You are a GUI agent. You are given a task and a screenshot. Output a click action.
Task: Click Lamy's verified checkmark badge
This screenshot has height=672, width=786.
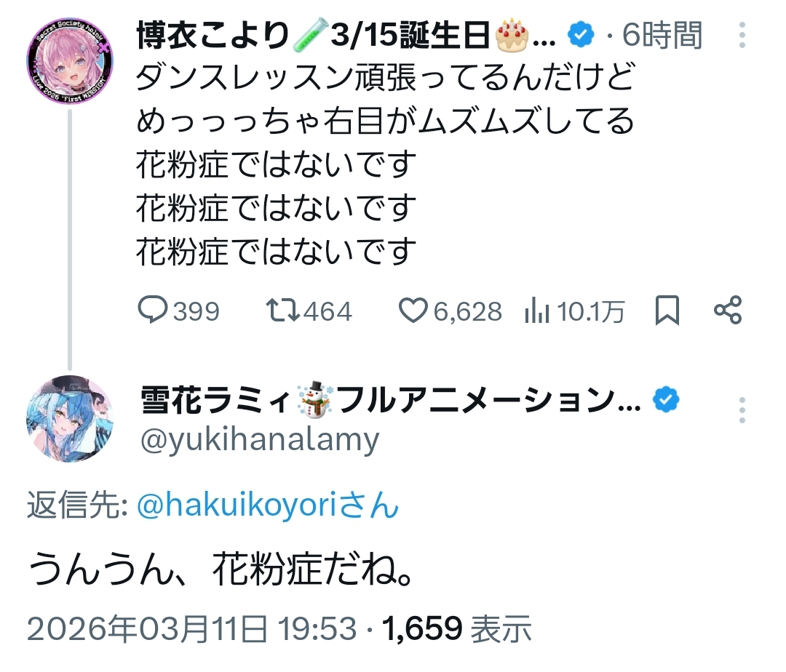(x=666, y=401)
